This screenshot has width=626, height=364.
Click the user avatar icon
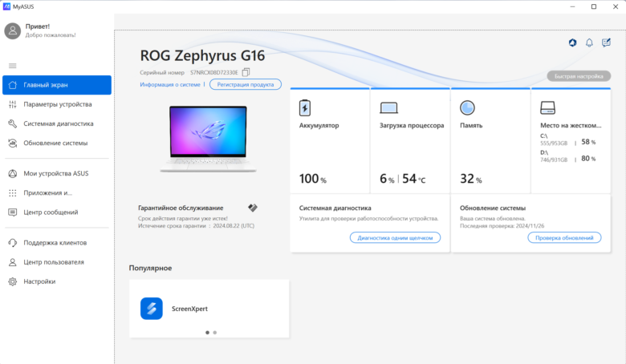pyautogui.click(x=12, y=30)
